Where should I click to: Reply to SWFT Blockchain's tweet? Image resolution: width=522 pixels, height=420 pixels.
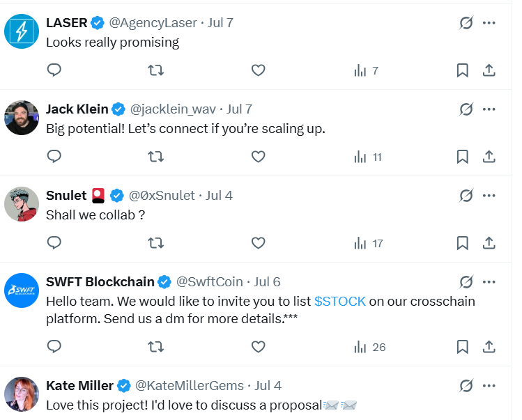click(x=54, y=347)
